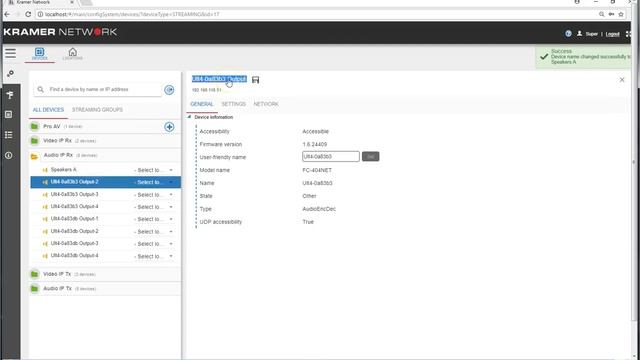Reload the page in the browser
640x360 pixels.
[28, 14]
